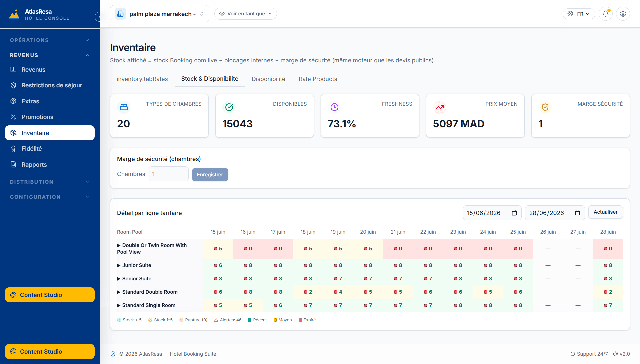Viewport: 640px width, 364px height.
Task: Expand the Junior Suite row
Action: pos(134,265)
